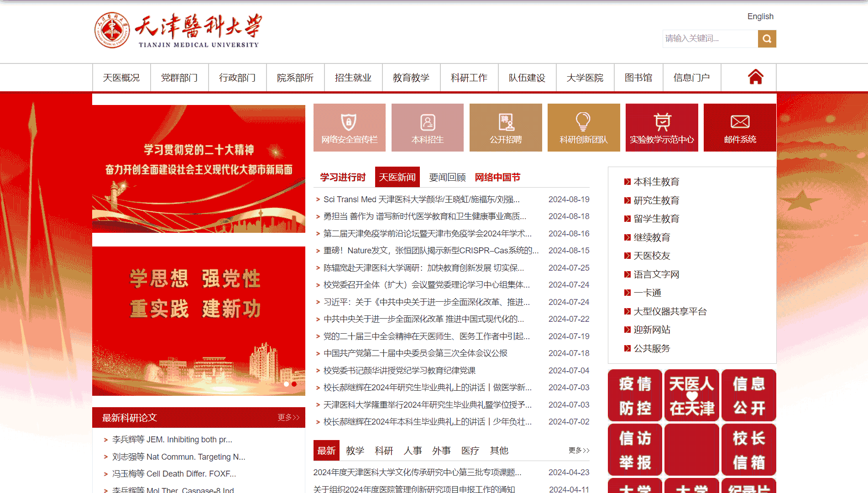Switch to the 学习进行时 tab
The height and width of the screenshot is (493, 868).
[343, 177]
